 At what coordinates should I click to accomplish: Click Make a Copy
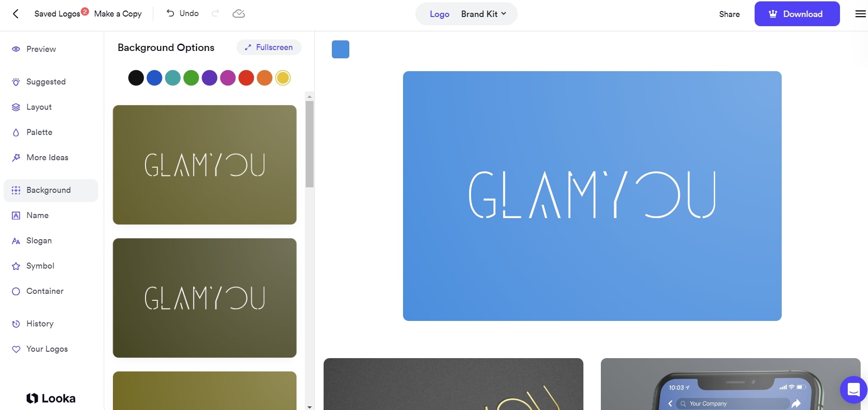(x=118, y=14)
